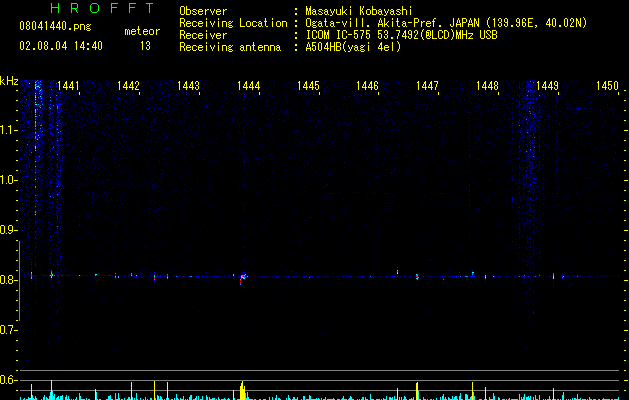Select the filename 08041440.png

click(55, 27)
